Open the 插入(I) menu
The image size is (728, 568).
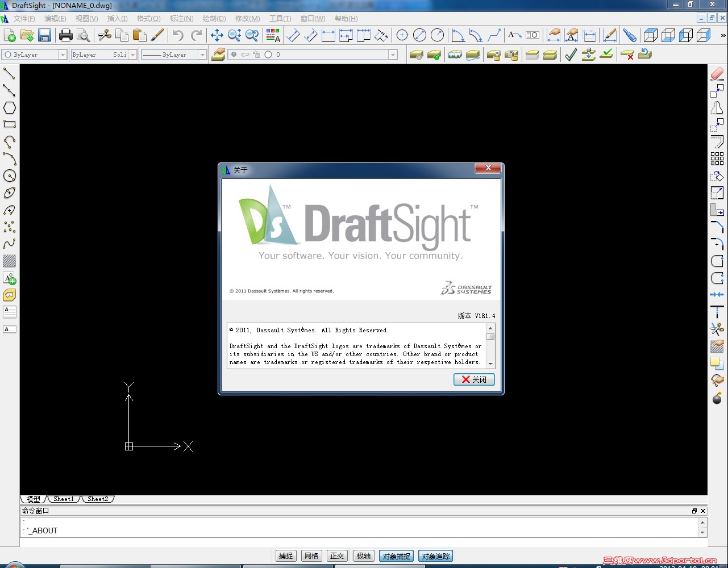pyautogui.click(x=117, y=19)
